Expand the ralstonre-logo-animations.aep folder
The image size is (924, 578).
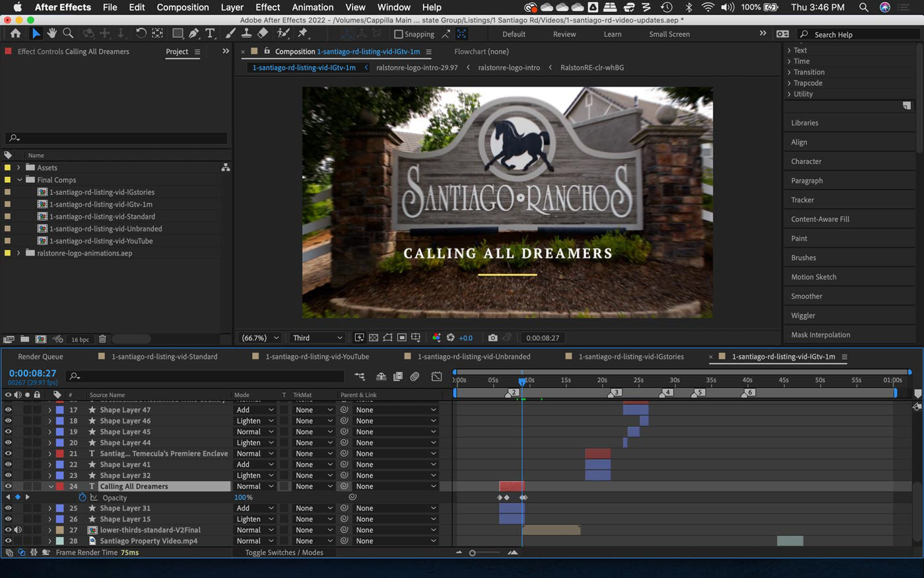(x=18, y=253)
